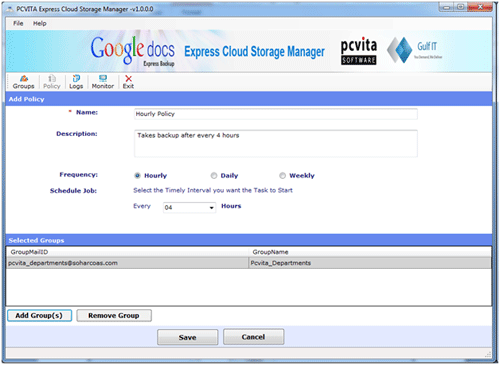Click the pcvita software logo

359,51
